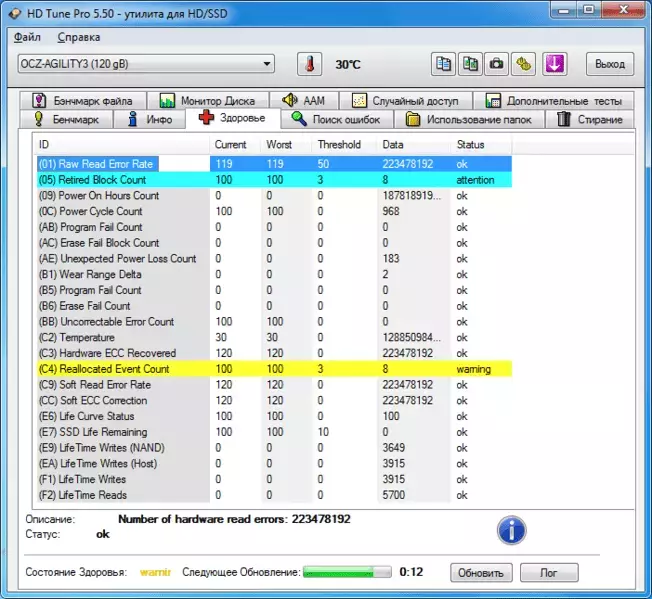Click the blue info circle icon
The height and width of the screenshot is (599, 652).
click(511, 530)
